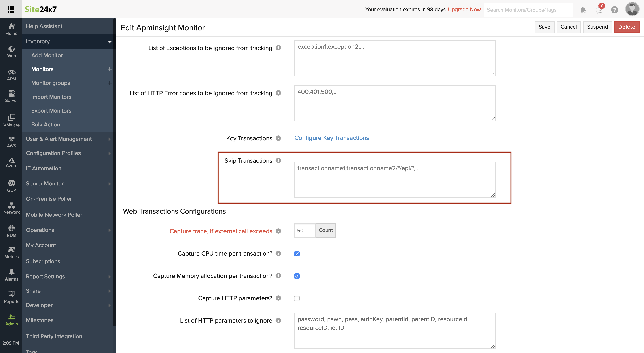
Task: Disable Capture Memory allocation per transaction checkbox
Action: tap(297, 276)
